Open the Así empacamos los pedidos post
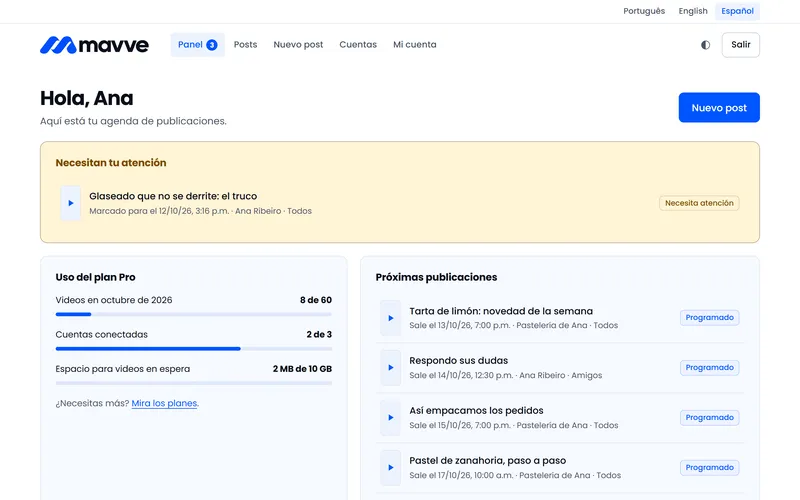 [x=476, y=411]
